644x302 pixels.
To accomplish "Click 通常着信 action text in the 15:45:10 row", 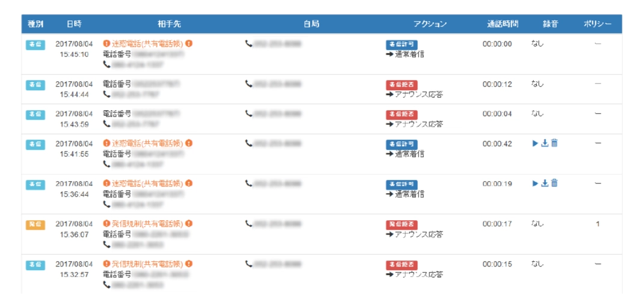I will tap(409, 54).
